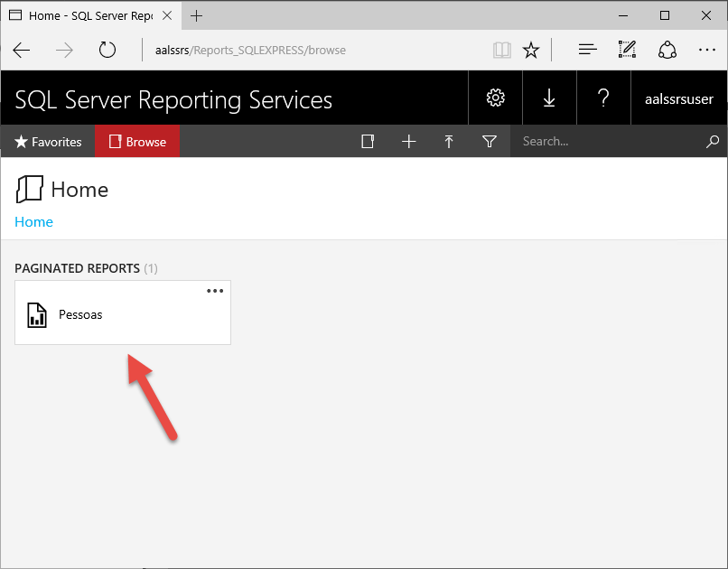Toggle the reading view book icon
This screenshot has width=728, height=569.
pyautogui.click(x=502, y=50)
